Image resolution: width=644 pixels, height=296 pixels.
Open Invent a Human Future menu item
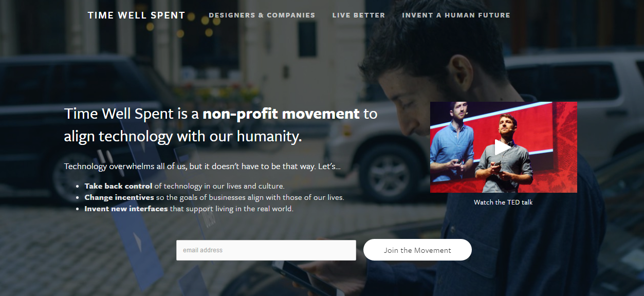(456, 15)
